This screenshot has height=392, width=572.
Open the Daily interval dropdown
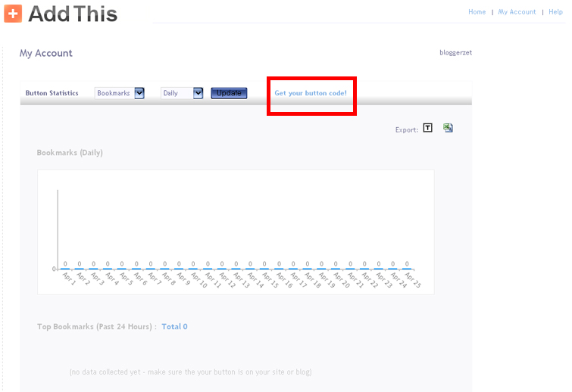coord(182,93)
